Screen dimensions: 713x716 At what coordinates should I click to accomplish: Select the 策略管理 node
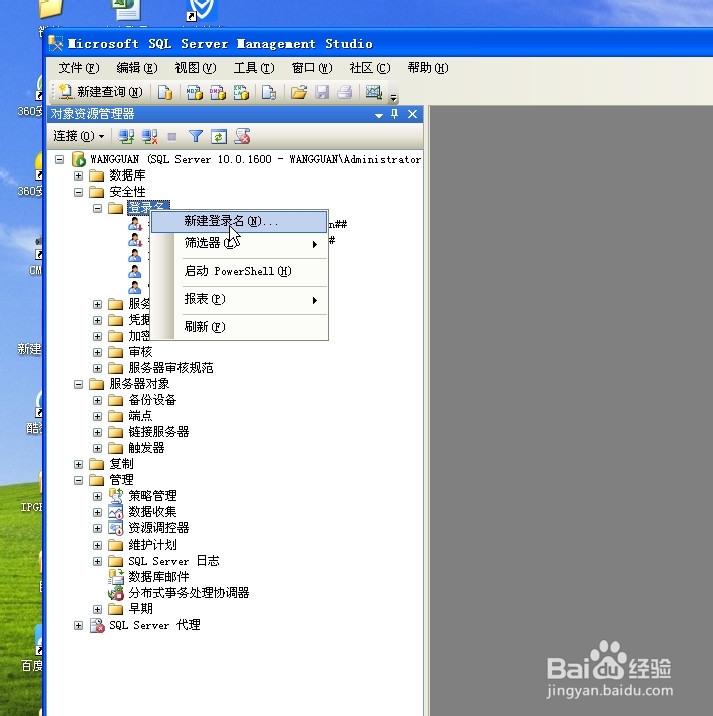[152, 496]
